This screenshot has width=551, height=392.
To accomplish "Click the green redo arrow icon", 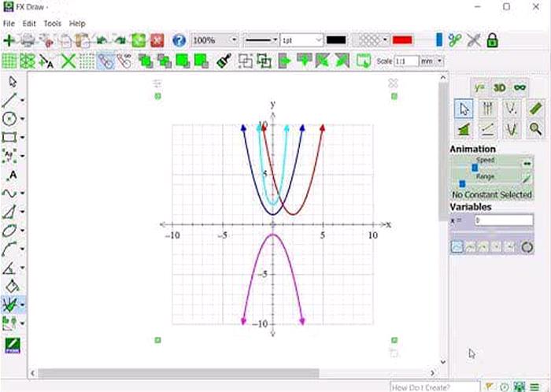I will click(120, 40).
